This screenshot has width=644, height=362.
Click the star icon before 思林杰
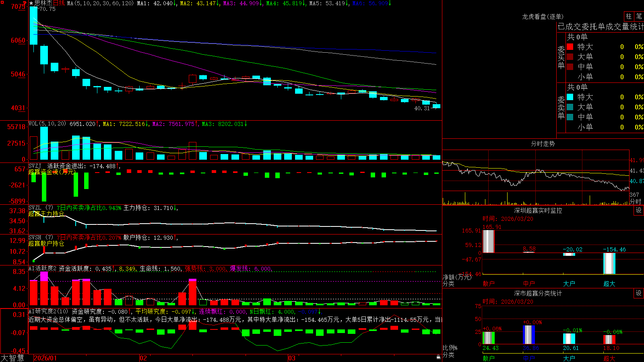[x=31, y=3]
